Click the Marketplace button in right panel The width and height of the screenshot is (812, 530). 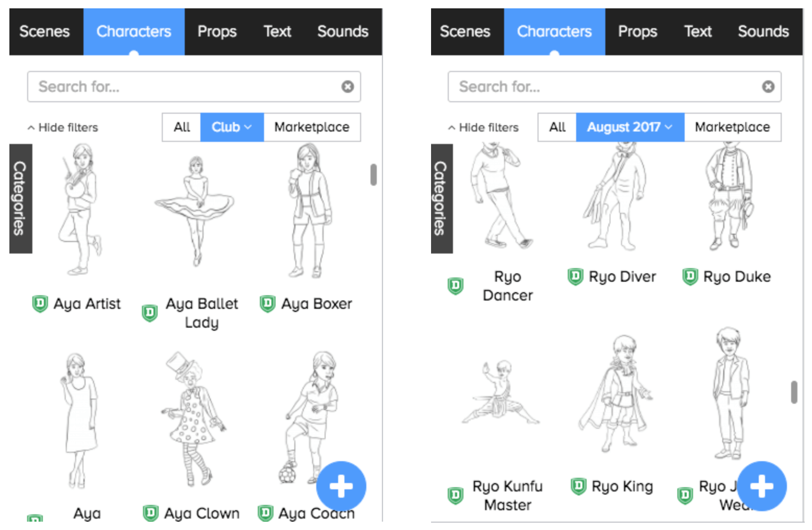point(733,127)
